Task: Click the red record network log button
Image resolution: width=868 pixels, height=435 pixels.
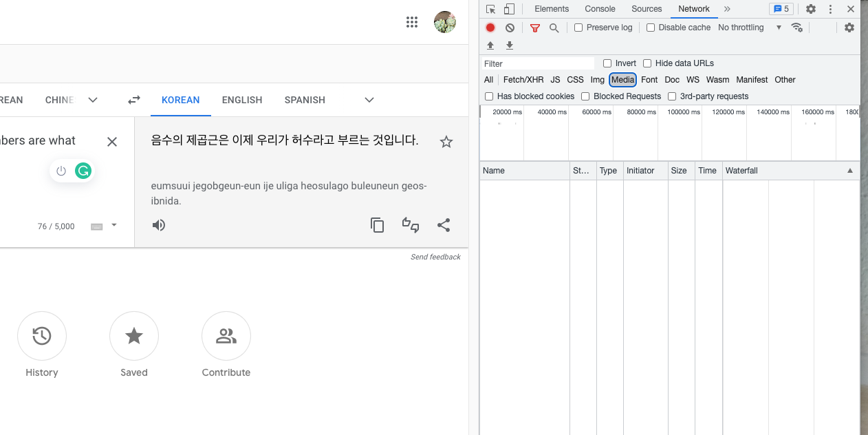Action: [x=490, y=28]
